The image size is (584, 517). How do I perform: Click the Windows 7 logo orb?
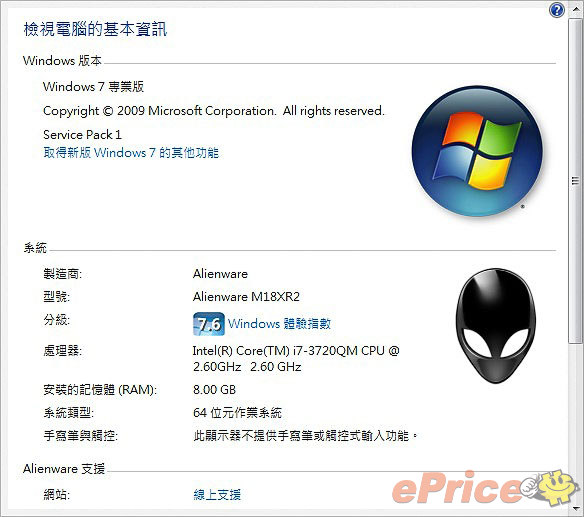477,151
